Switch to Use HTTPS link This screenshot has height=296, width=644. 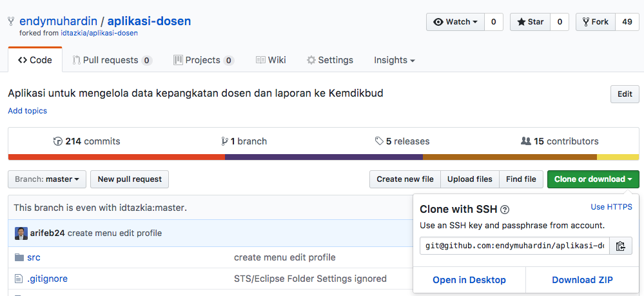[611, 207]
